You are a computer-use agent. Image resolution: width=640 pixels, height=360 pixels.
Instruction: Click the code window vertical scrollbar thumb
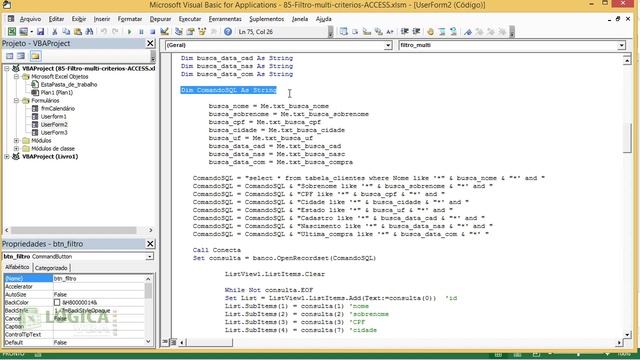coord(627,137)
